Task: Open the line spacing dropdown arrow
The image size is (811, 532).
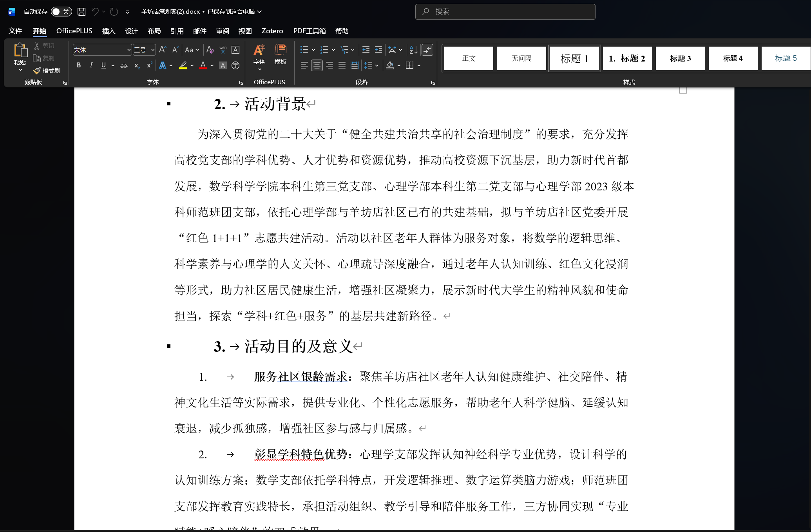Action: coord(377,66)
